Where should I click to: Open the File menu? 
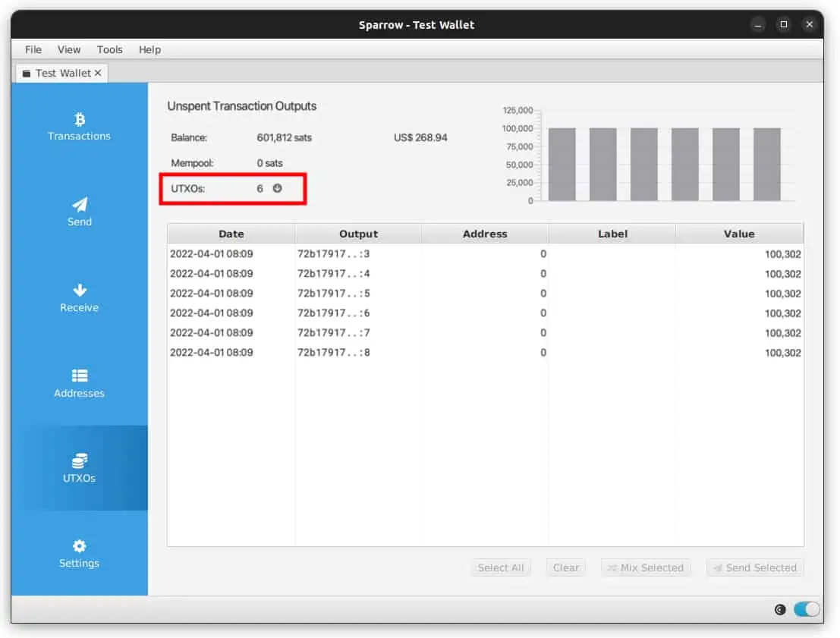point(33,49)
